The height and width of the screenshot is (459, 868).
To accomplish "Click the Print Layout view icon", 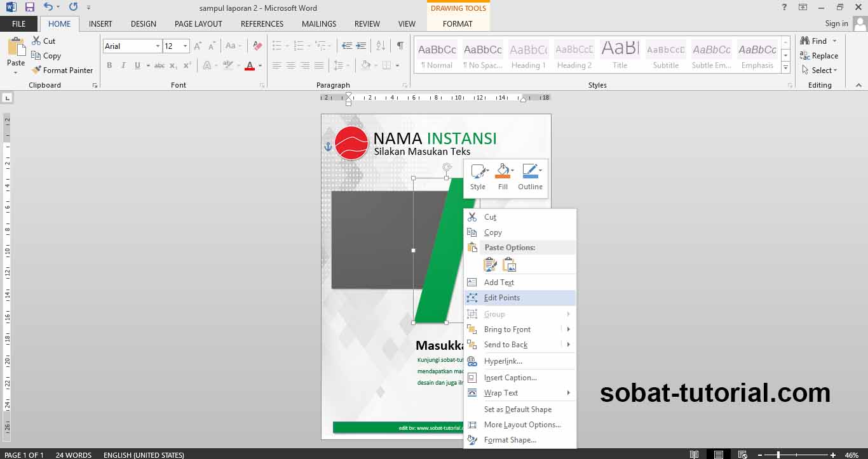I will [x=719, y=455].
